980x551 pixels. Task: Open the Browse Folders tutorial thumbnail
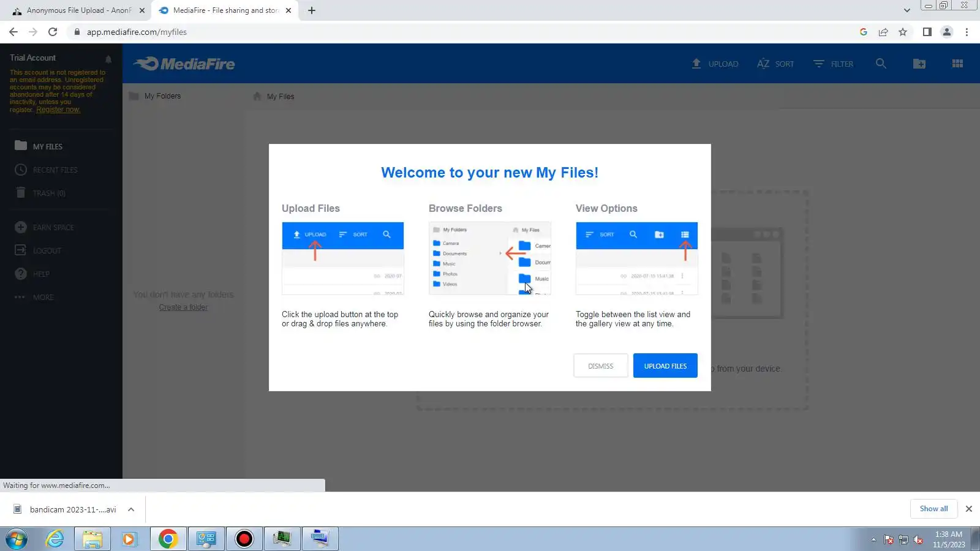(x=489, y=258)
